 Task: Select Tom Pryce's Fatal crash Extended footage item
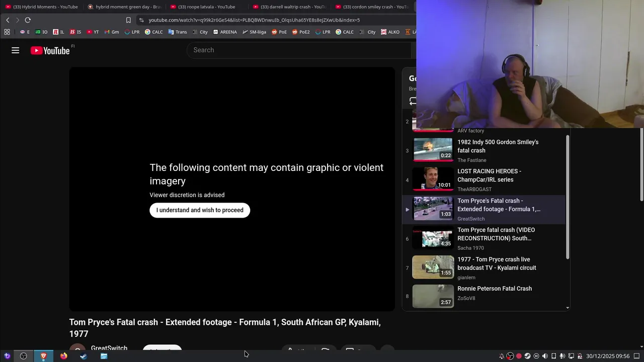484,209
